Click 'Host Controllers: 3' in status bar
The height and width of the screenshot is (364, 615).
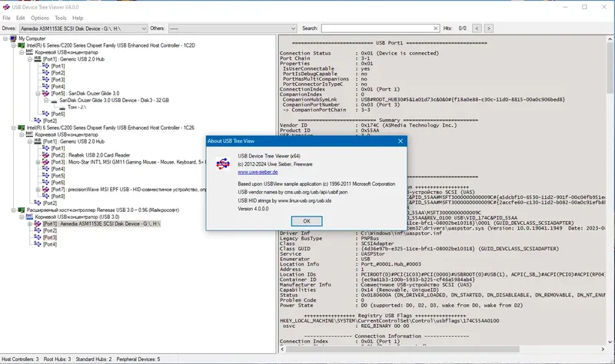coord(21,359)
